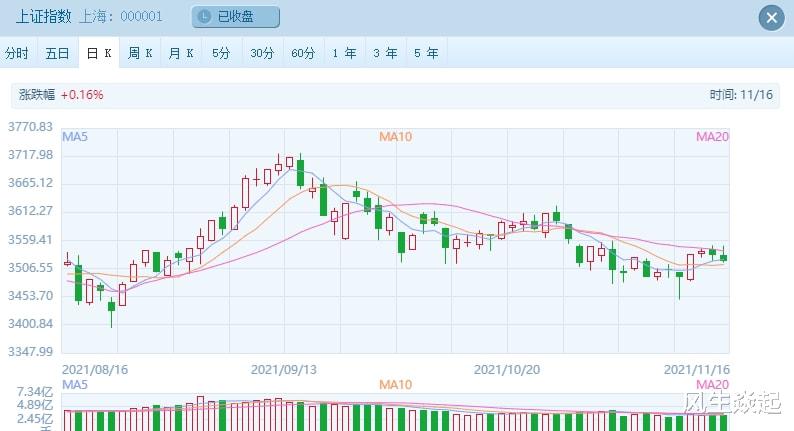Screen dimensions: 794x431
Task: Select the 日K candlestick tab
Action: point(98,53)
